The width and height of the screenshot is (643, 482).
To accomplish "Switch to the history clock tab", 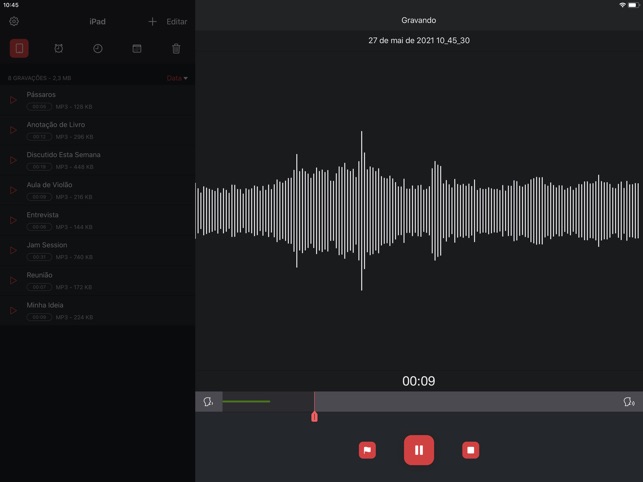I will [x=98, y=48].
